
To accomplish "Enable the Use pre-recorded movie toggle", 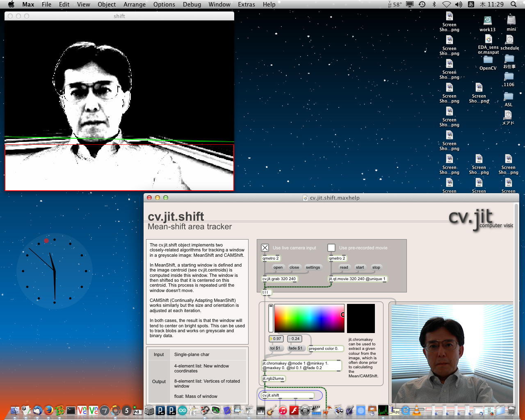I will [x=331, y=248].
